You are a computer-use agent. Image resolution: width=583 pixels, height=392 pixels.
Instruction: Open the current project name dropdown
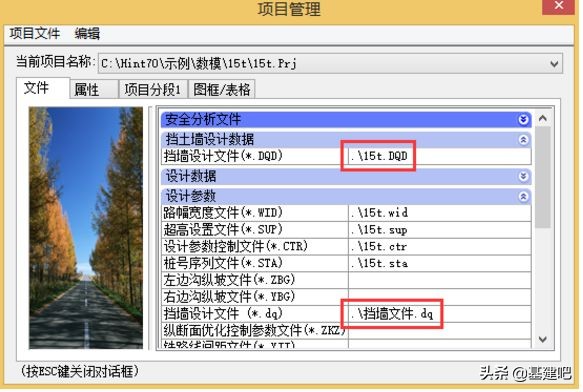click(554, 64)
